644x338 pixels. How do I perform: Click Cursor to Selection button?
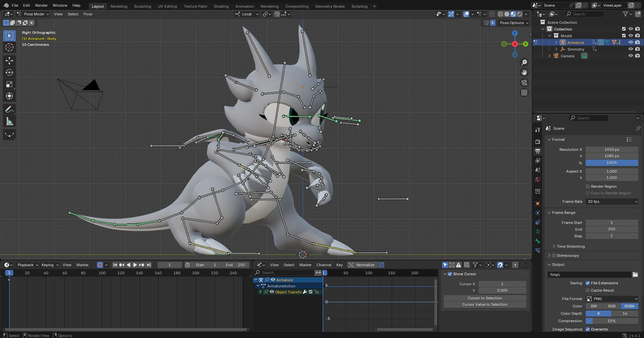pos(485,298)
